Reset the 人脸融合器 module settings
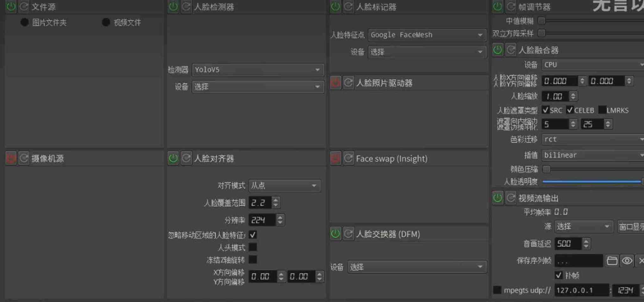The width and height of the screenshot is (644, 302). (x=510, y=50)
